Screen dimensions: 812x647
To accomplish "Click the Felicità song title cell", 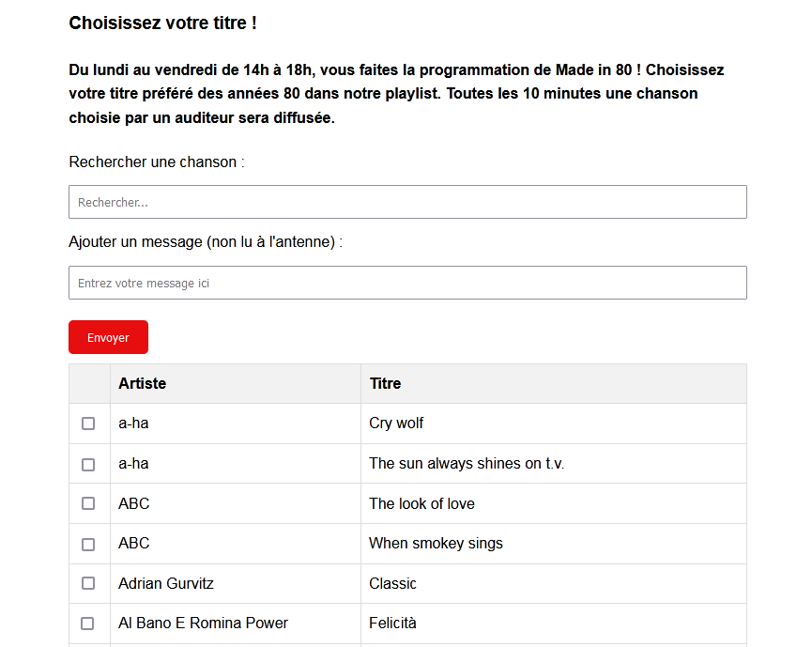I will (x=392, y=624).
